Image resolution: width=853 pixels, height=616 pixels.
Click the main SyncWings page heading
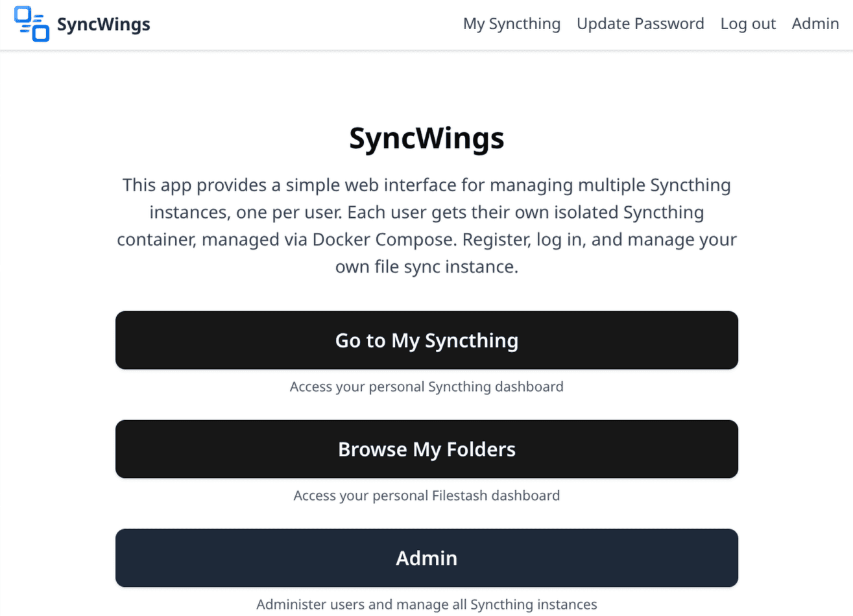426,138
